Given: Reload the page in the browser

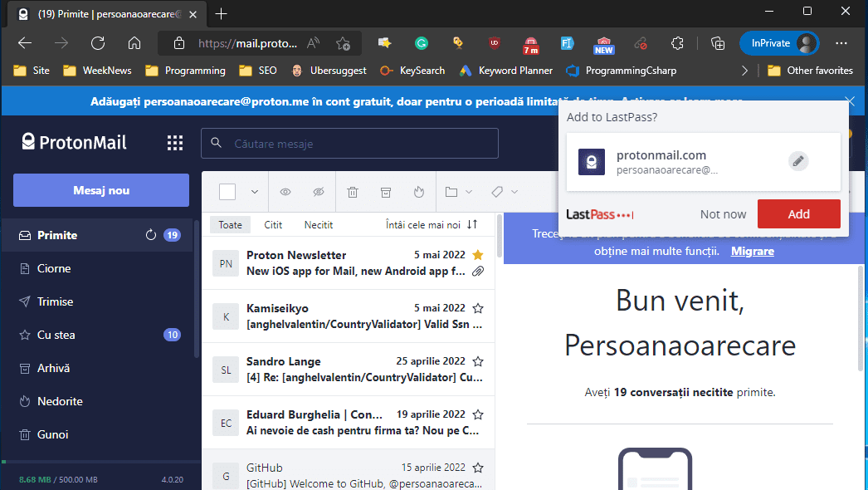Looking at the screenshot, I should (98, 43).
